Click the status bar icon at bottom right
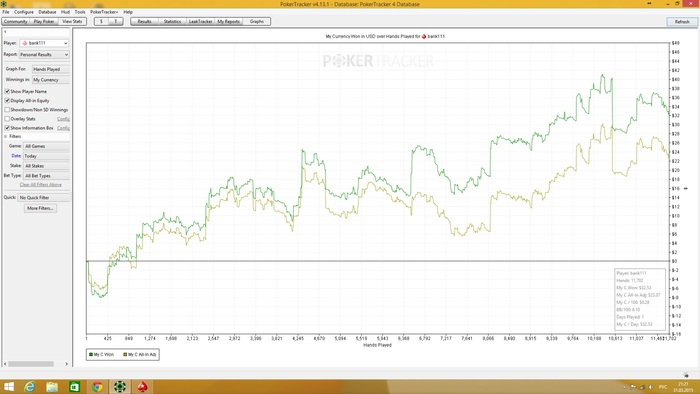Screen dimensions: 700x394 (x=687, y=375)
